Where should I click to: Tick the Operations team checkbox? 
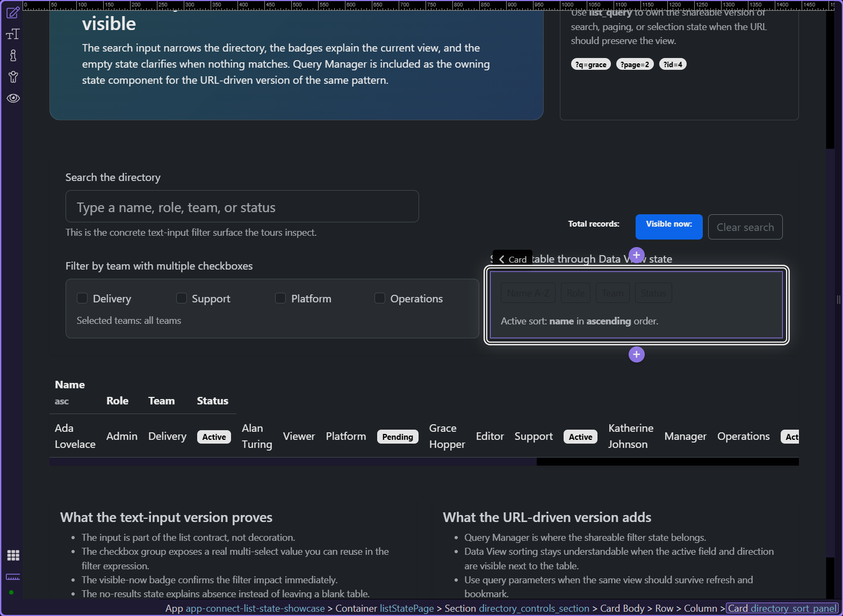(380, 298)
